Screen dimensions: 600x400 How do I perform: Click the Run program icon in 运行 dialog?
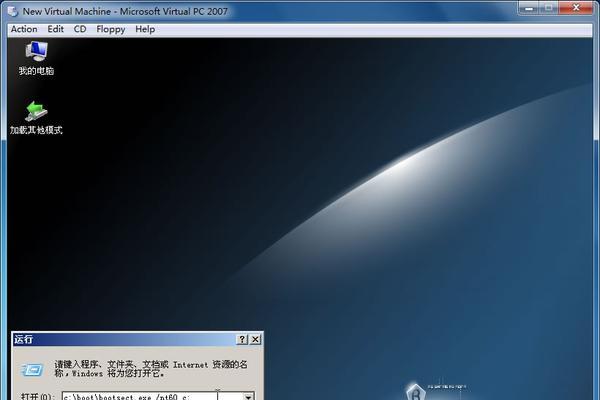[33, 369]
